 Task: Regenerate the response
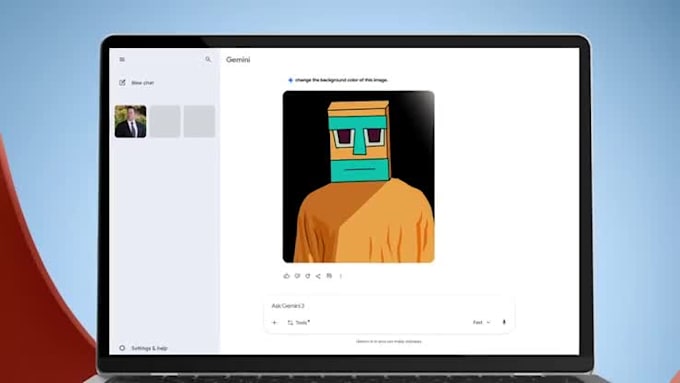coord(307,276)
